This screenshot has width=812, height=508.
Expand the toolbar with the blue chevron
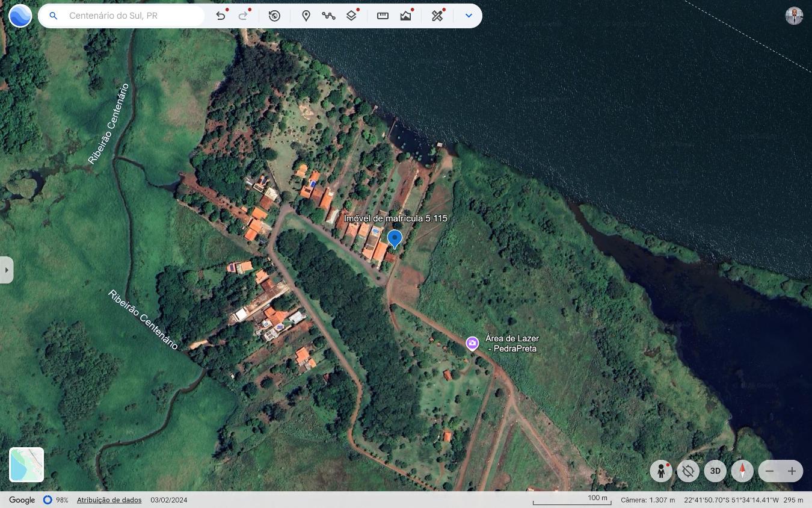[469, 16]
